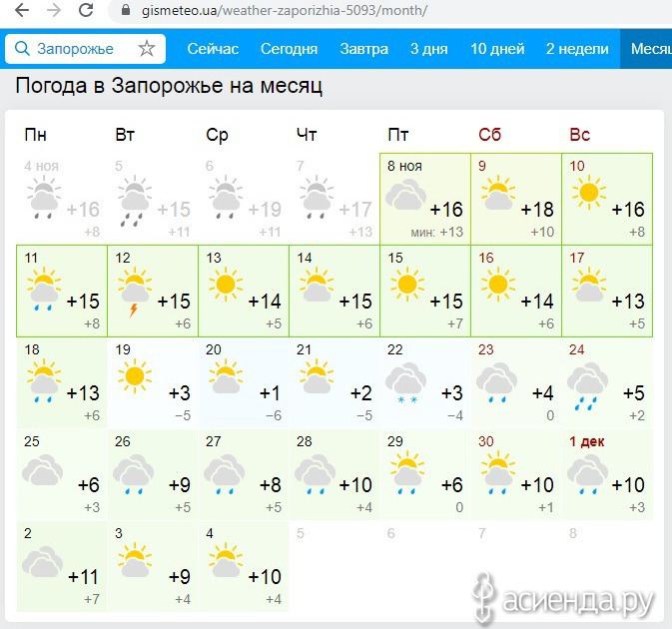Open the day 27 forecast showing +8
Screen dimensions: 672x629
244,474
